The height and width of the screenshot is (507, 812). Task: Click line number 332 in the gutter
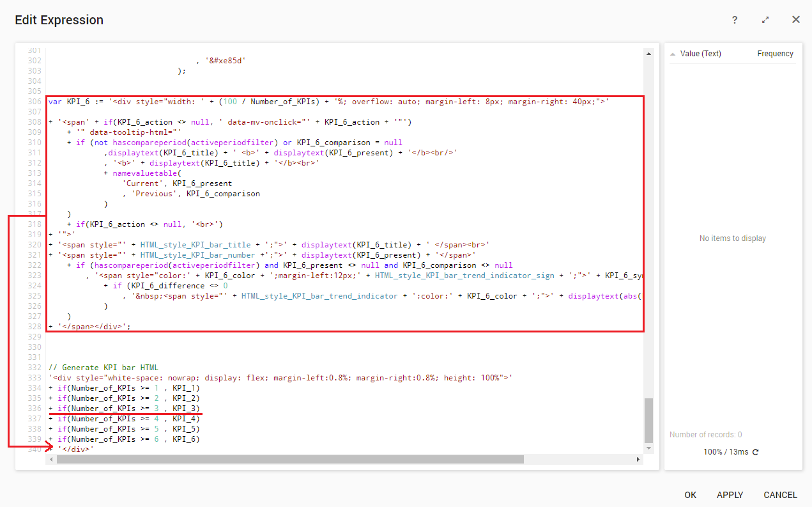34,367
